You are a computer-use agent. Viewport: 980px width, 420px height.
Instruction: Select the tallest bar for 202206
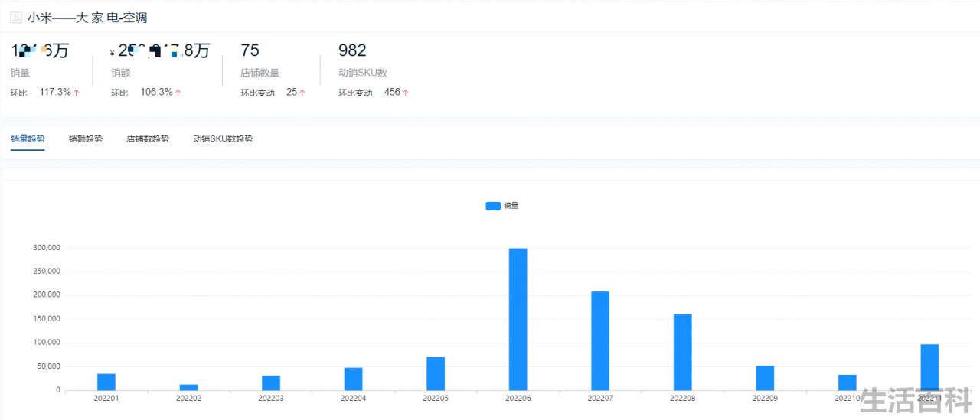point(518,319)
